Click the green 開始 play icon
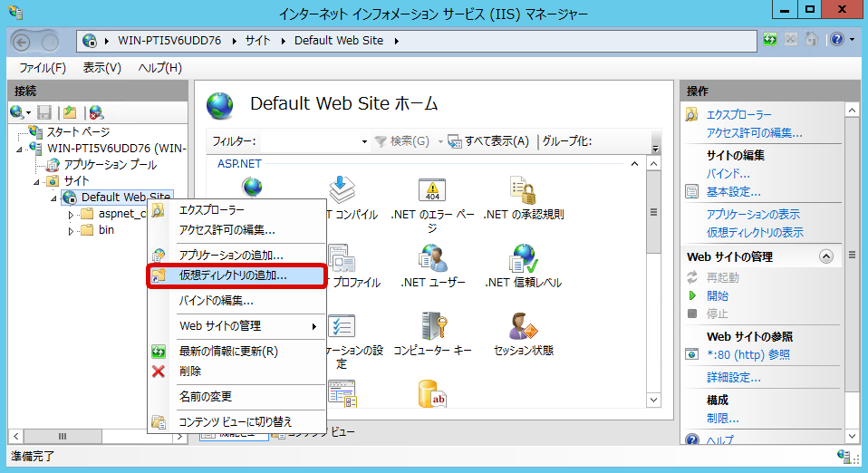 pyautogui.click(x=692, y=295)
